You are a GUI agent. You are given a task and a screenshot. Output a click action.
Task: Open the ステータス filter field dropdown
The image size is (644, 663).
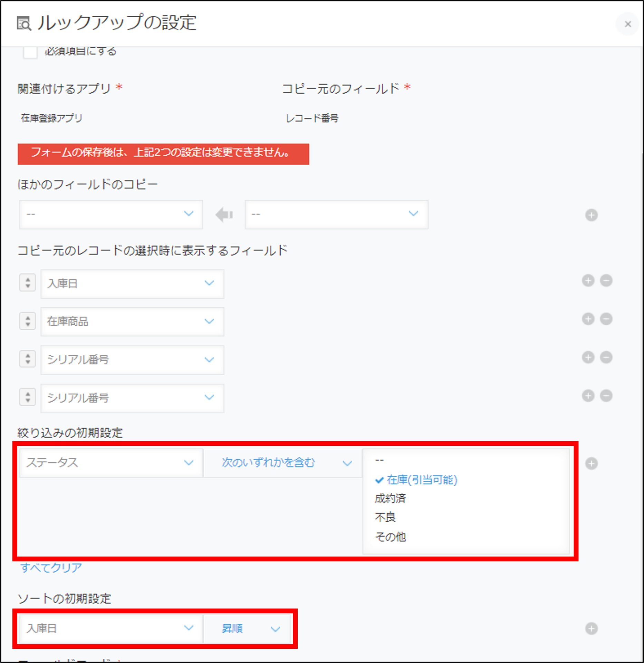click(111, 463)
